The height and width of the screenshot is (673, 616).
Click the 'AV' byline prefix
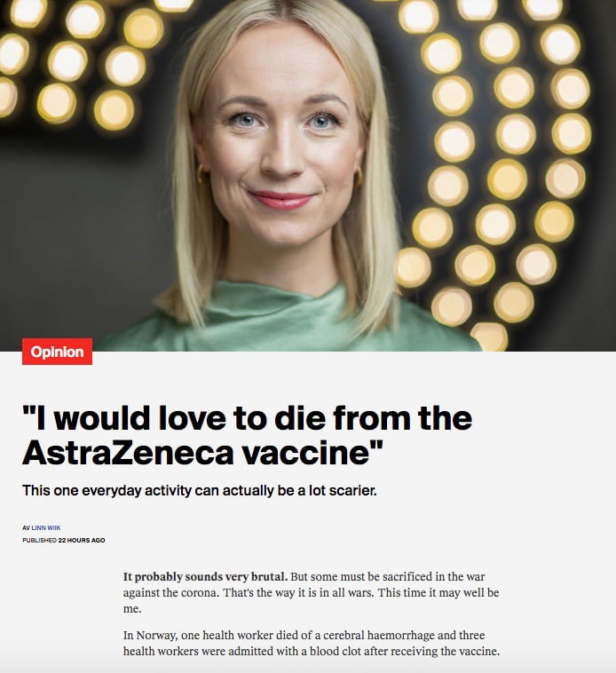pyautogui.click(x=26, y=528)
